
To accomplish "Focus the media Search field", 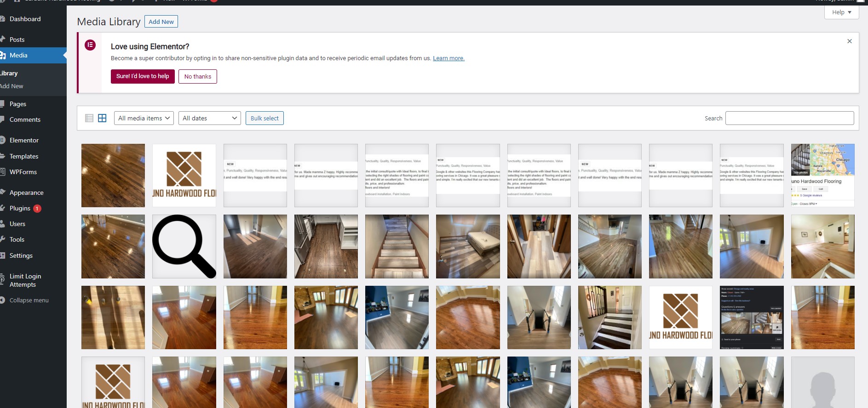I will tap(789, 118).
